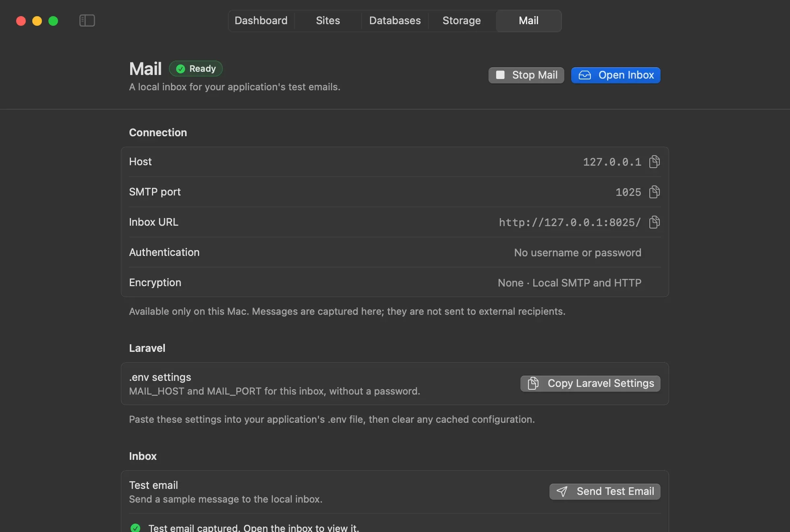This screenshot has width=790, height=532.
Task: Switch to the Dashboard tab
Action: (x=261, y=21)
